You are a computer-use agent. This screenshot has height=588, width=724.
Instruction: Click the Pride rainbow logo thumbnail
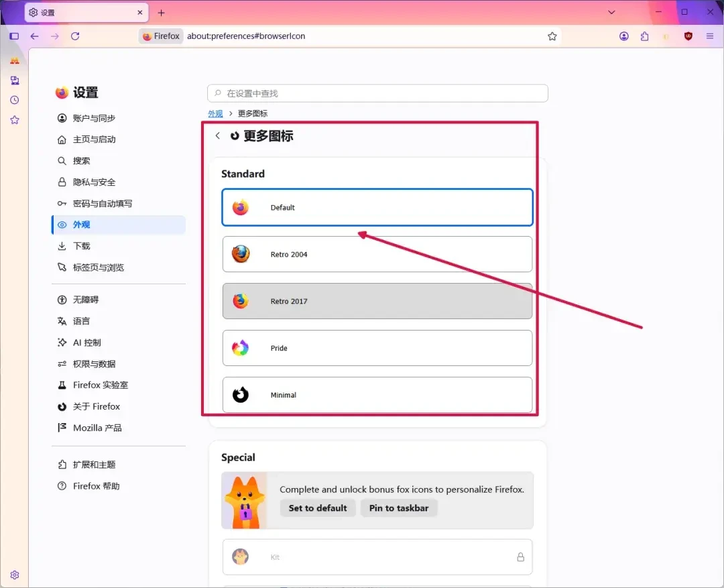click(241, 348)
